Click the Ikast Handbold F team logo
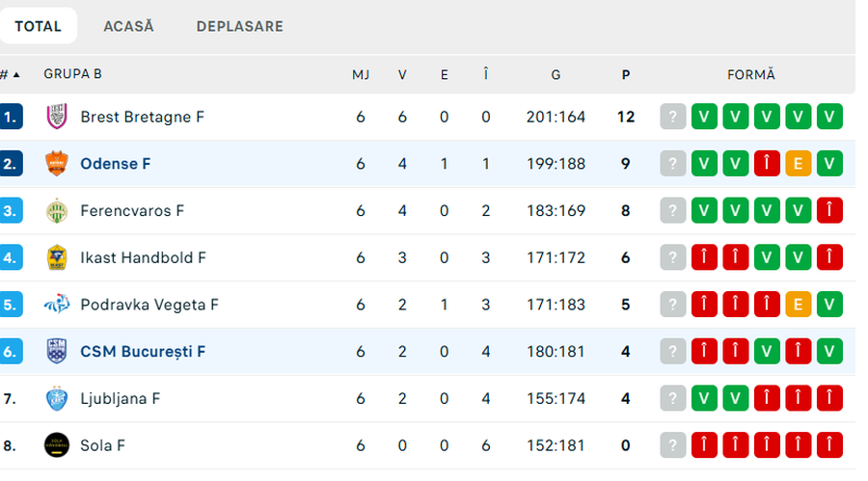 [57, 257]
